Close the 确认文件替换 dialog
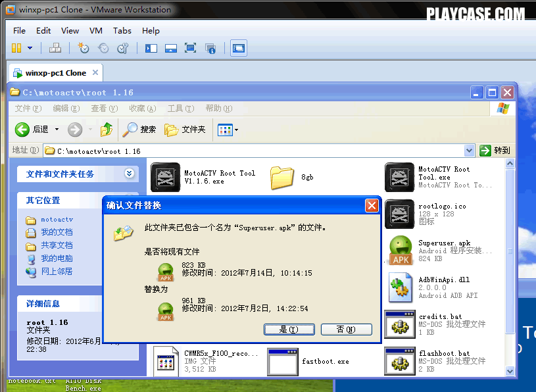This screenshot has height=392, width=536. 372,205
